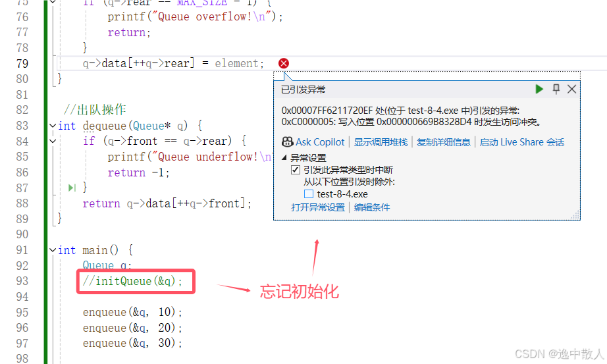Click the exception popup resize grip
607x364 pixels.
click(575, 215)
